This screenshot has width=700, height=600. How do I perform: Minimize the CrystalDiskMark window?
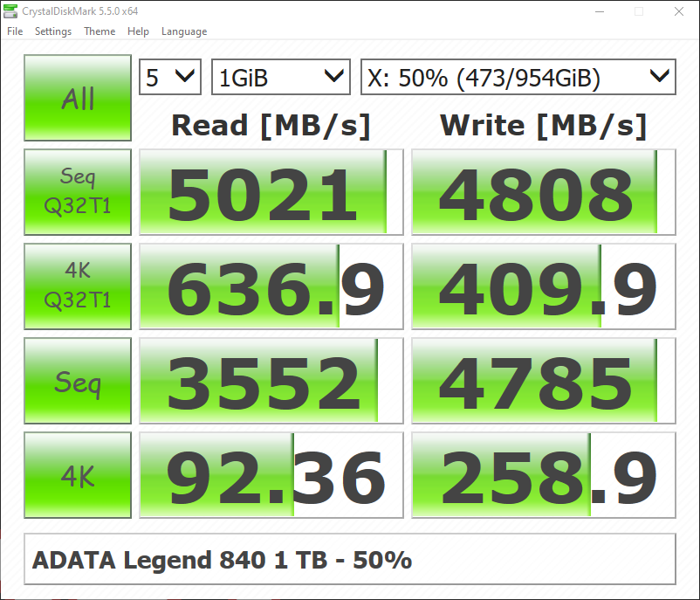click(x=600, y=11)
